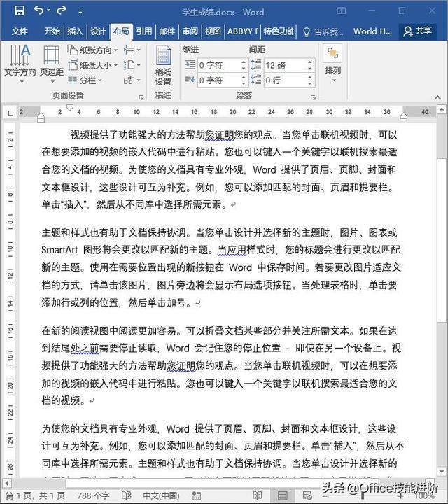Screen dimensions: 448x504
Task: Launch the 页面设置 dialog launcher
Action: tap(141, 97)
